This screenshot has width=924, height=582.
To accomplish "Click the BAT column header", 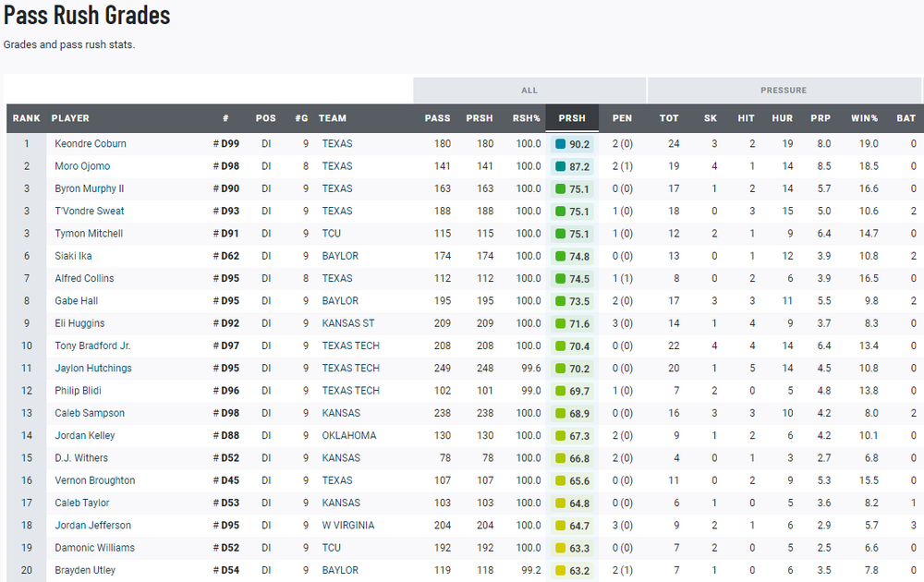I will [906, 118].
